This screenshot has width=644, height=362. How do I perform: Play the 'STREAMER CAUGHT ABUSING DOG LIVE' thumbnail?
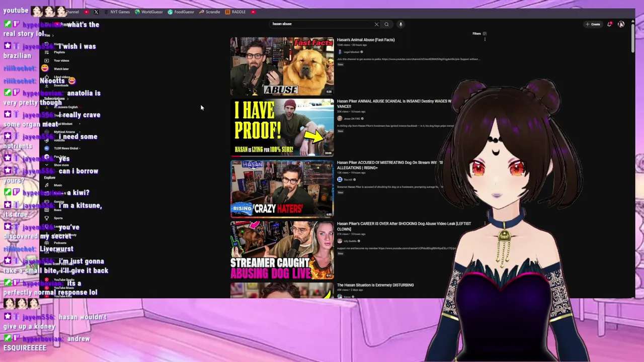[282, 250]
